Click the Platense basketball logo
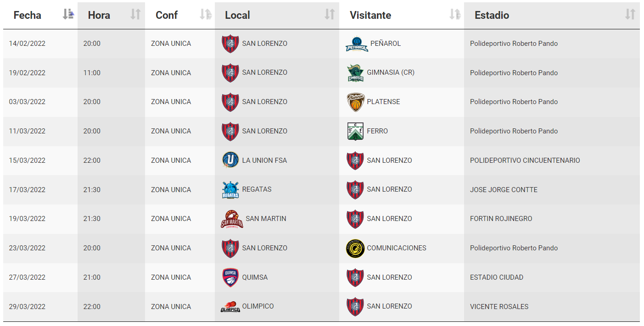 point(356,102)
